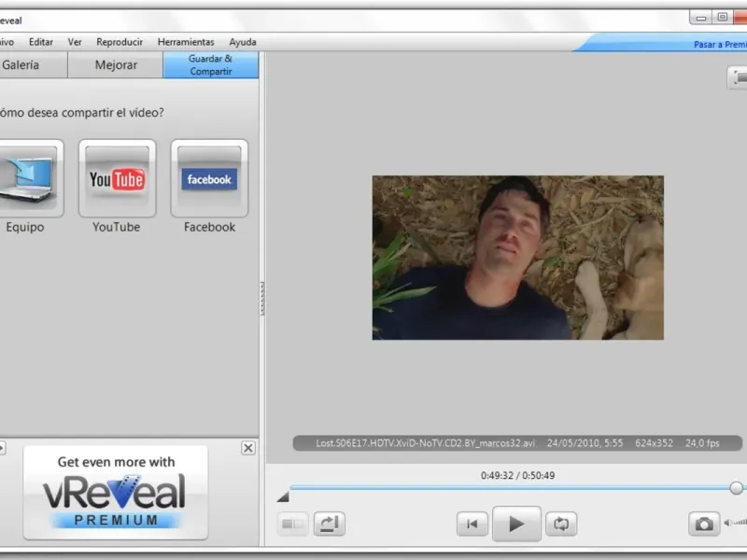
Task: Open the Editar menu
Action: pos(41,42)
